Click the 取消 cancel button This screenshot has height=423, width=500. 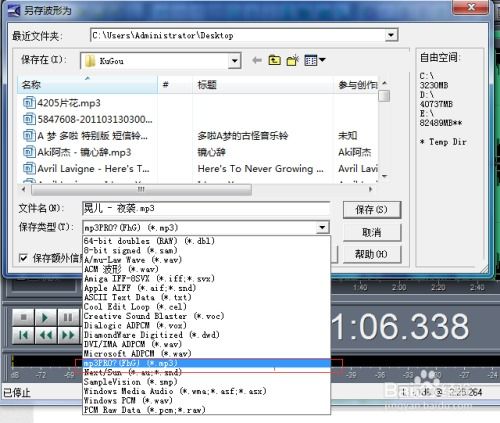(372, 232)
